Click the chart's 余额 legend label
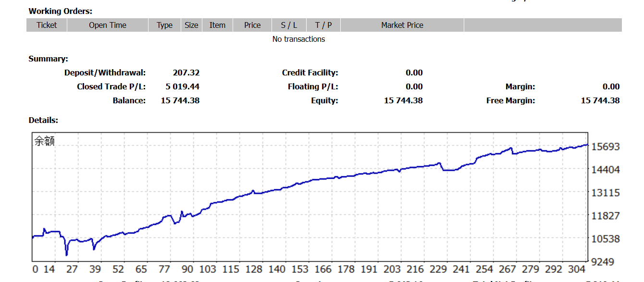The height and width of the screenshot is (282, 644). [44, 141]
